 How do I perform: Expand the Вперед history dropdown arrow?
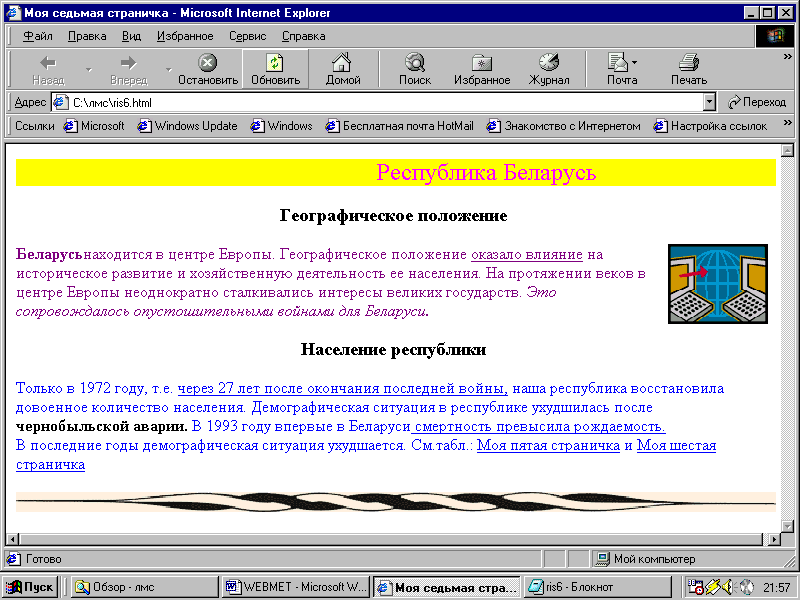pyautogui.click(x=169, y=69)
